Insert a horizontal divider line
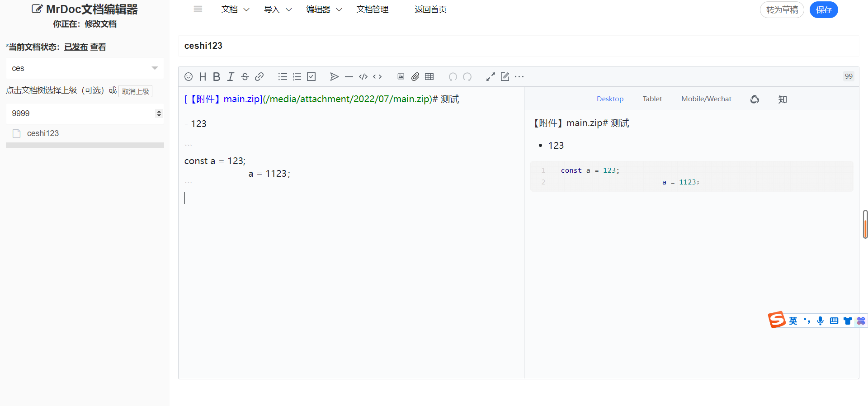Screen dimensions: 868x406 tap(349, 77)
